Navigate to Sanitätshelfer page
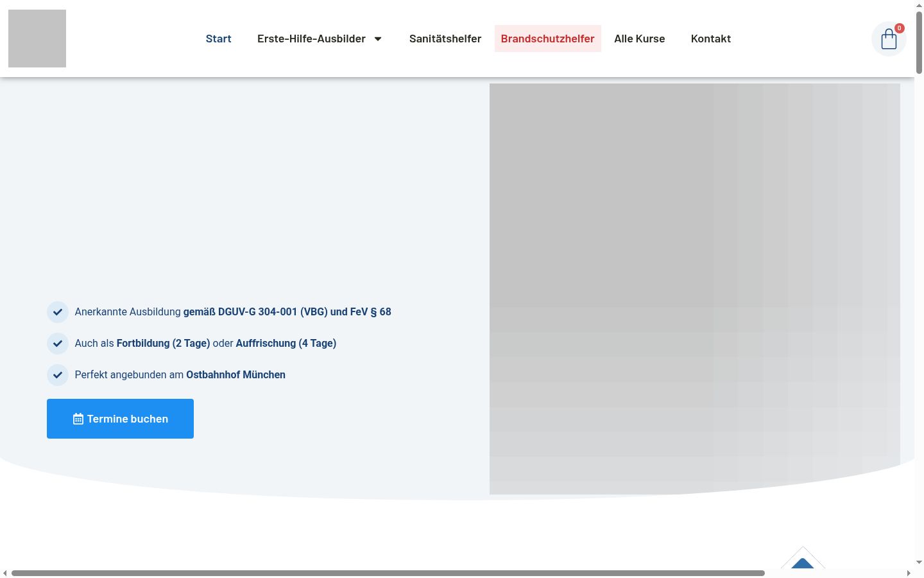This screenshot has height=578, width=924. [x=445, y=39]
